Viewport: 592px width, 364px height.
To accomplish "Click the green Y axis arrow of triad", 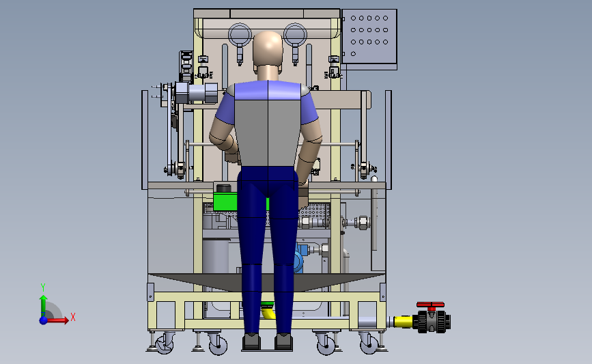I will pyautogui.click(x=44, y=306).
